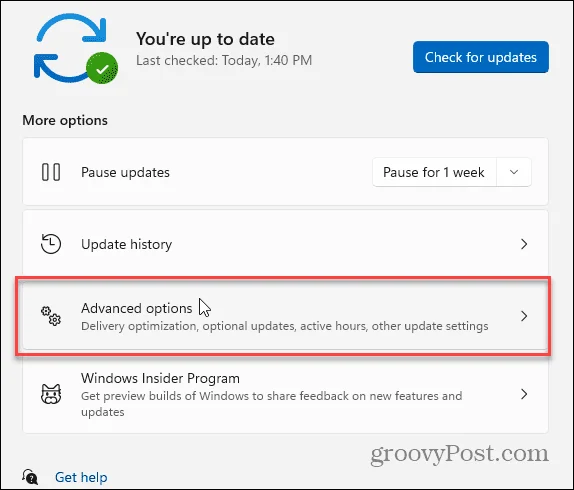574x490 pixels.
Task: Open the Windows Insider Program entry
Action: [x=286, y=394]
